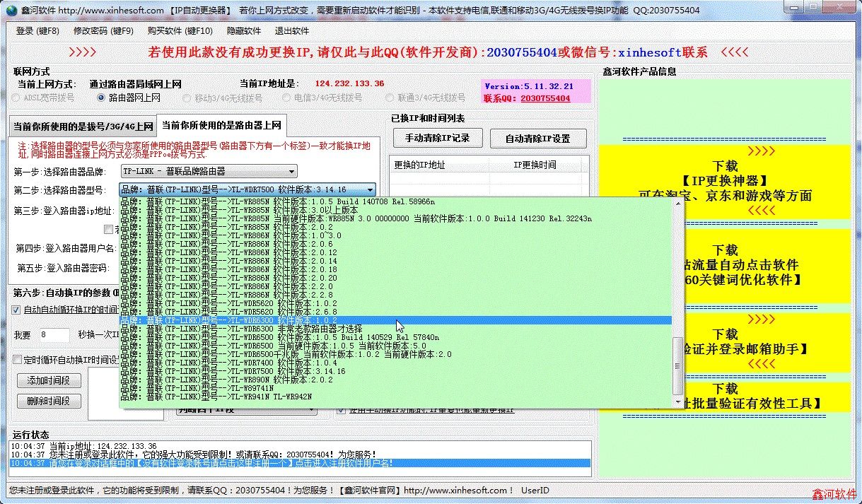Choose TL-WR941N TL-WR942N entry

point(396,397)
